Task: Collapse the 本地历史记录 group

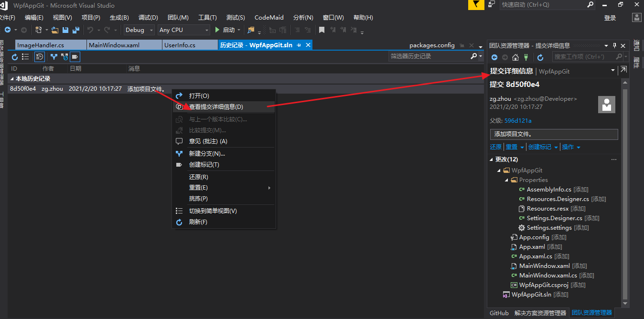Action: [x=12, y=78]
